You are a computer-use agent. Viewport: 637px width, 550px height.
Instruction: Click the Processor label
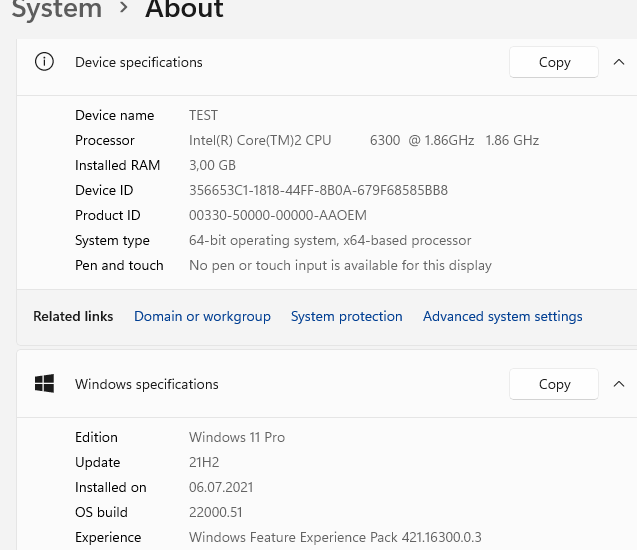(105, 141)
